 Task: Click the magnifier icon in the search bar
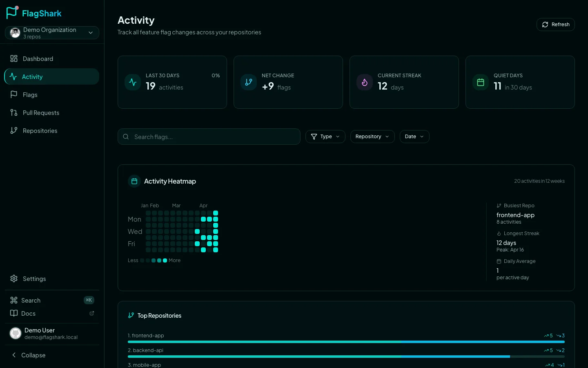click(126, 137)
